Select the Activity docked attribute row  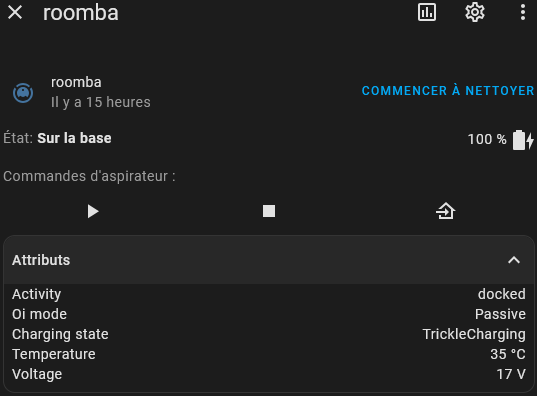coord(269,294)
